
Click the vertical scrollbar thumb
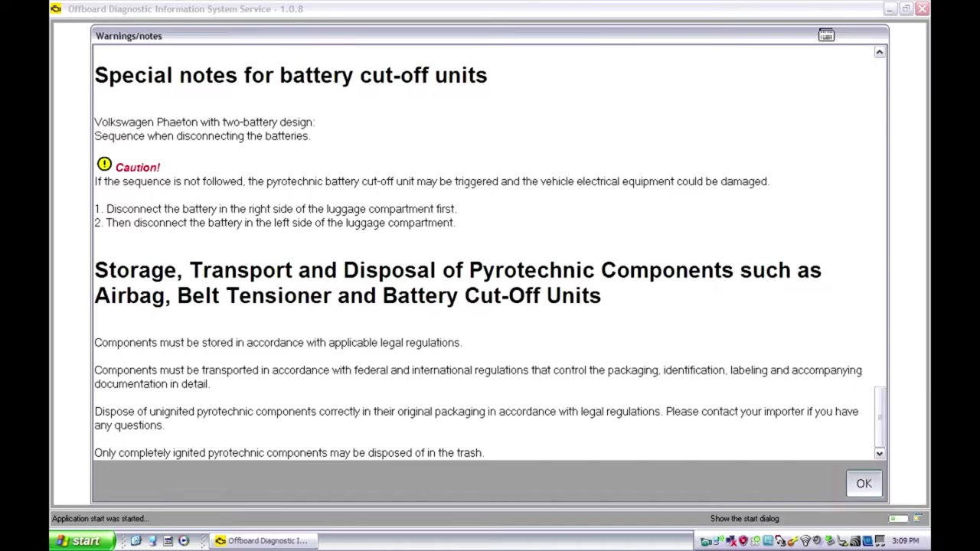pyautogui.click(x=880, y=416)
